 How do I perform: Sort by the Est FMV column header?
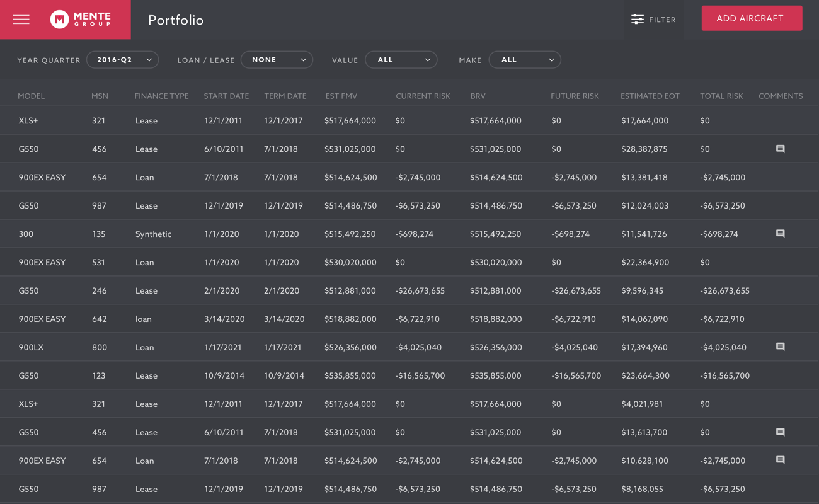click(341, 96)
